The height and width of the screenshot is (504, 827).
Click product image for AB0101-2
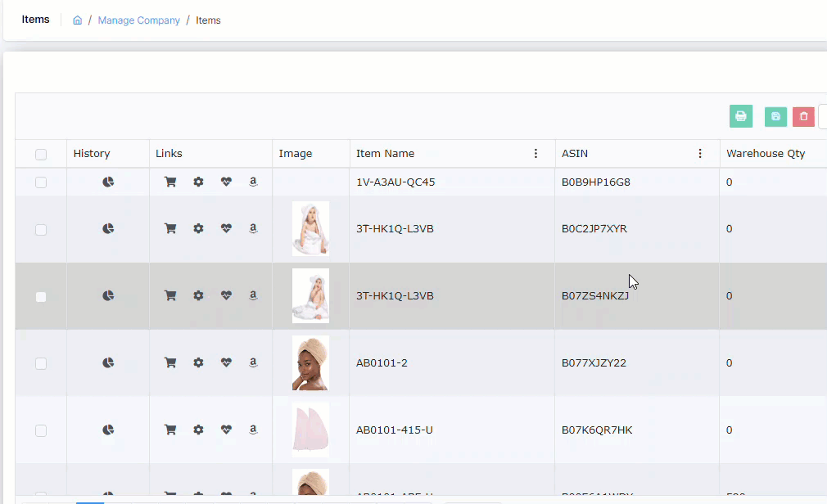pos(310,362)
